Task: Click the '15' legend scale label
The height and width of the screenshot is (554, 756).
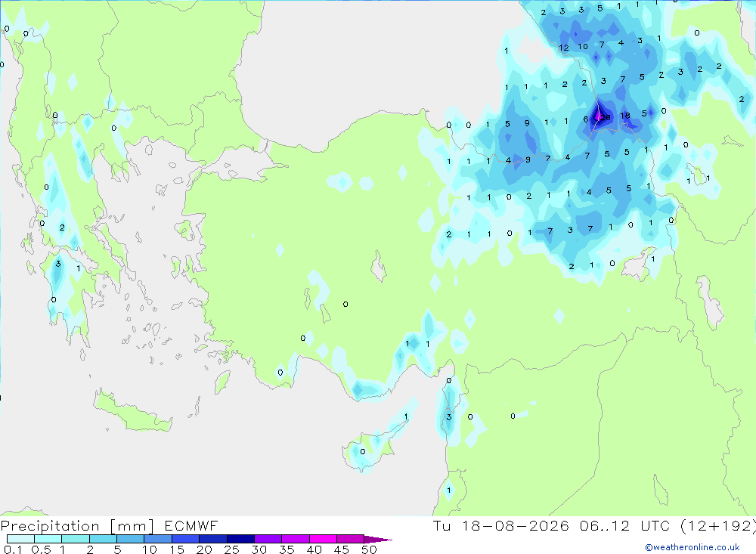Action: (x=177, y=549)
